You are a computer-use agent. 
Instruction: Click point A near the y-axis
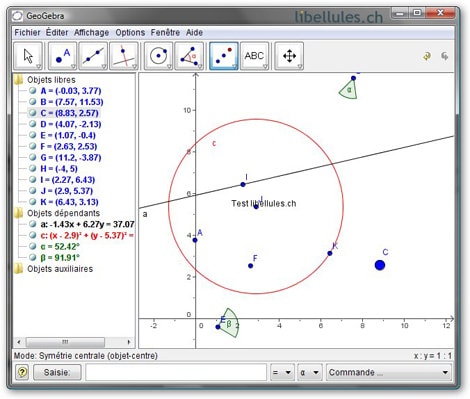pyautogui.click(x=195, y=240)
